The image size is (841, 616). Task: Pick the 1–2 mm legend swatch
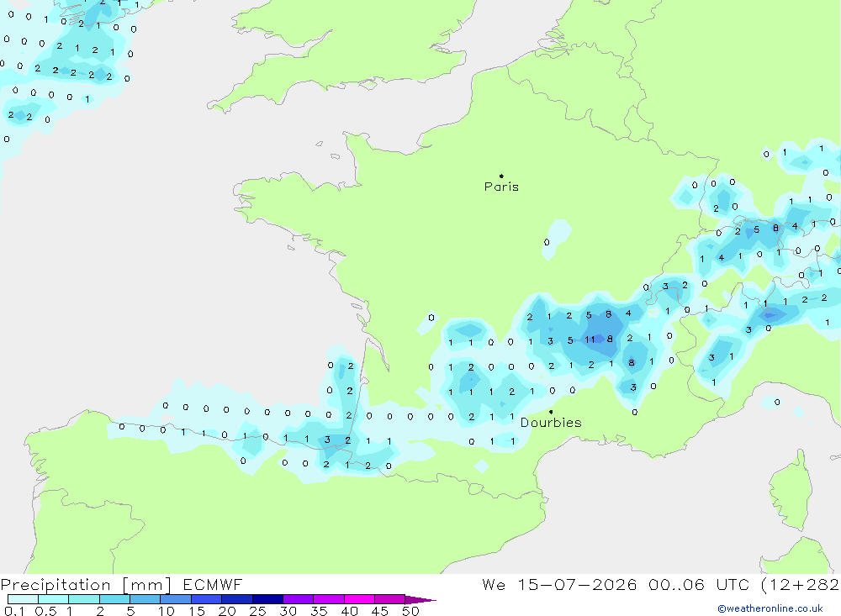(83, 599)
